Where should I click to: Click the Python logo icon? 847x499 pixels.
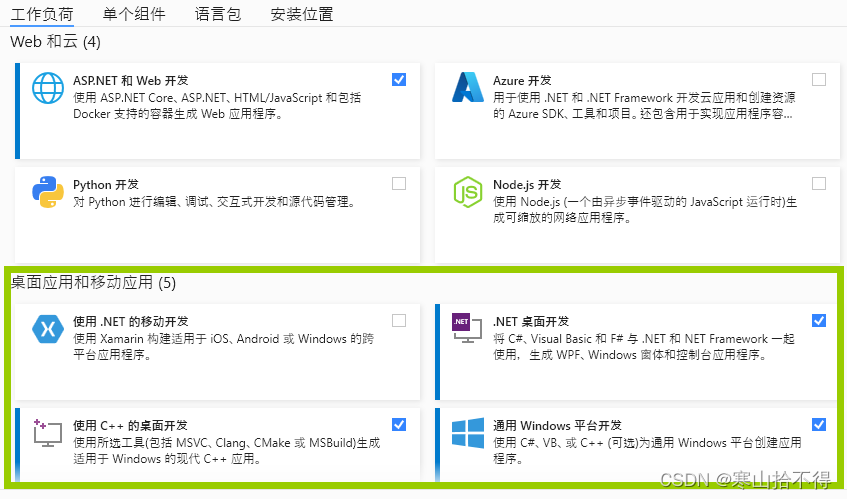48,192
